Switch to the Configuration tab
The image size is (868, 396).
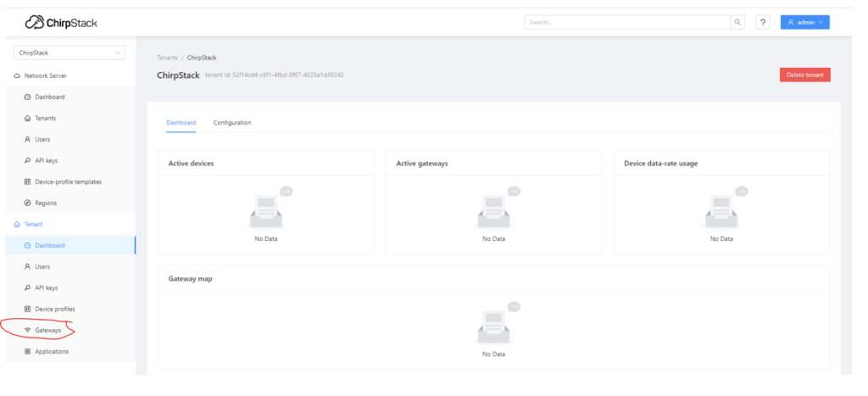[232, 122]
